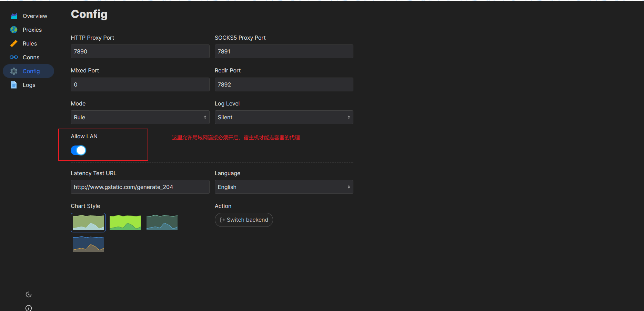Open the Log Level dropdown showing Silent

point(284,117)
